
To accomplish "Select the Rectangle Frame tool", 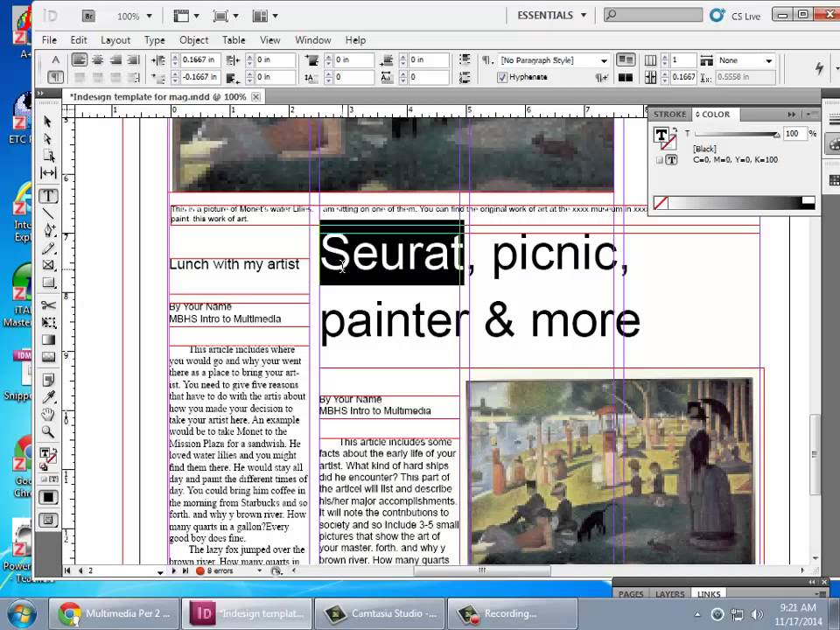I will 47,265.
